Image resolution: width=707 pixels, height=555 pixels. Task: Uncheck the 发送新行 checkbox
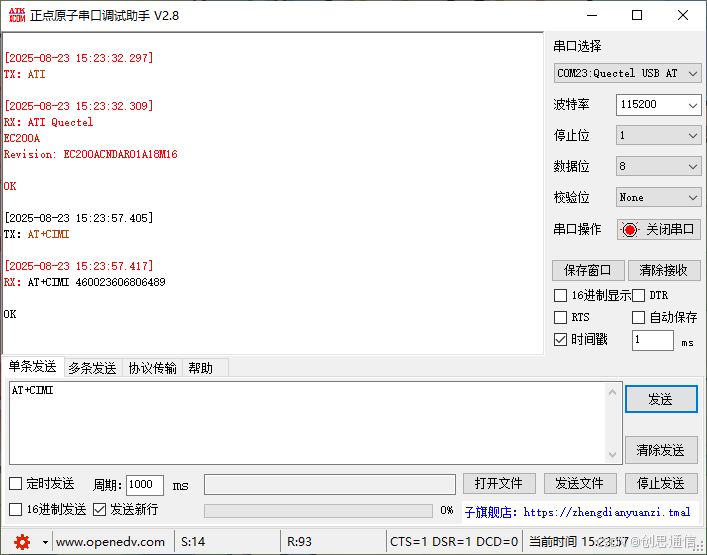99,510
